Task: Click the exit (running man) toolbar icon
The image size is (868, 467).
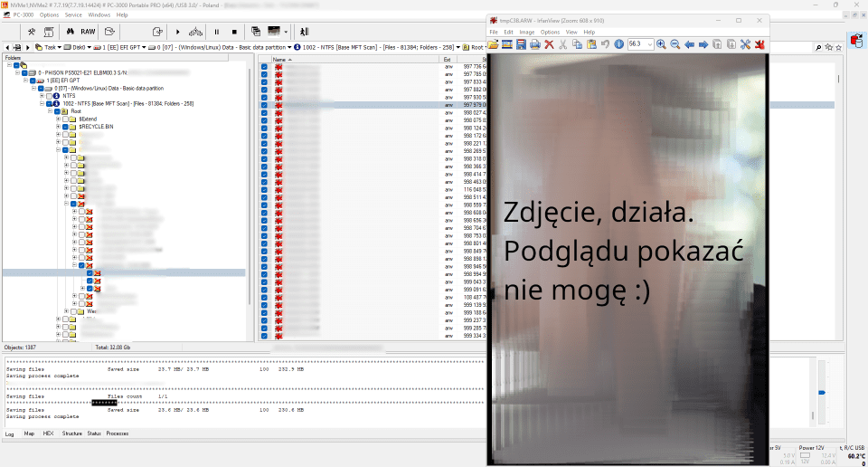Action: (304, 32)
